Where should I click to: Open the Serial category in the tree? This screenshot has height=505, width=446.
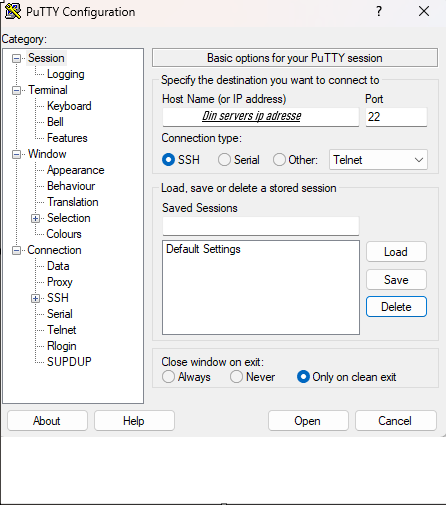60,314
